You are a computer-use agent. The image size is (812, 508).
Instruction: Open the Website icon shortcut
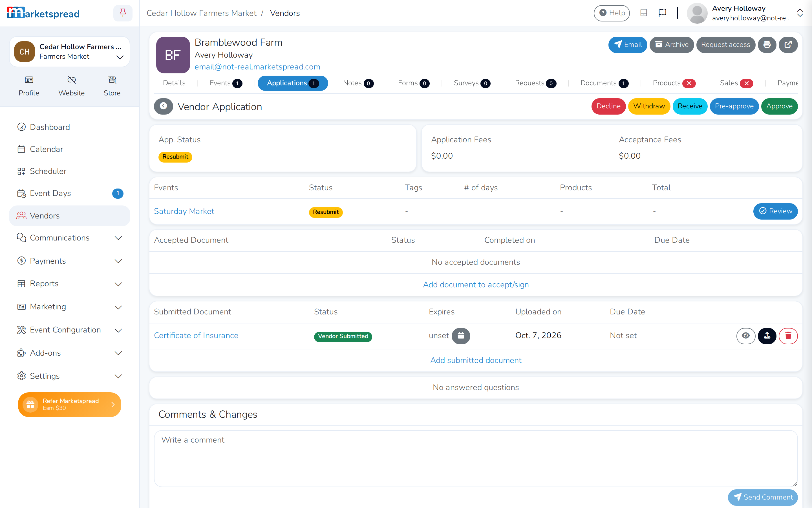(71, 86)
